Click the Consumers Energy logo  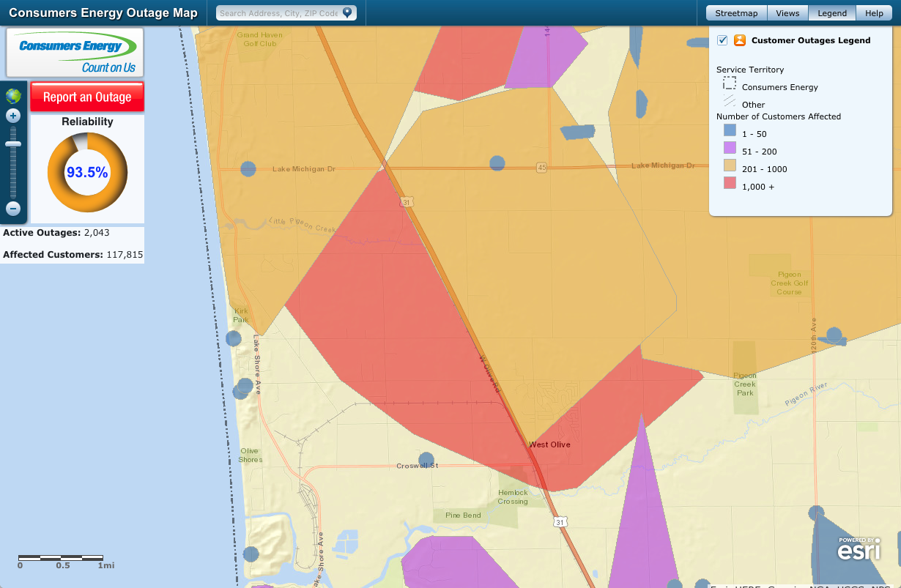pos(75,53)
